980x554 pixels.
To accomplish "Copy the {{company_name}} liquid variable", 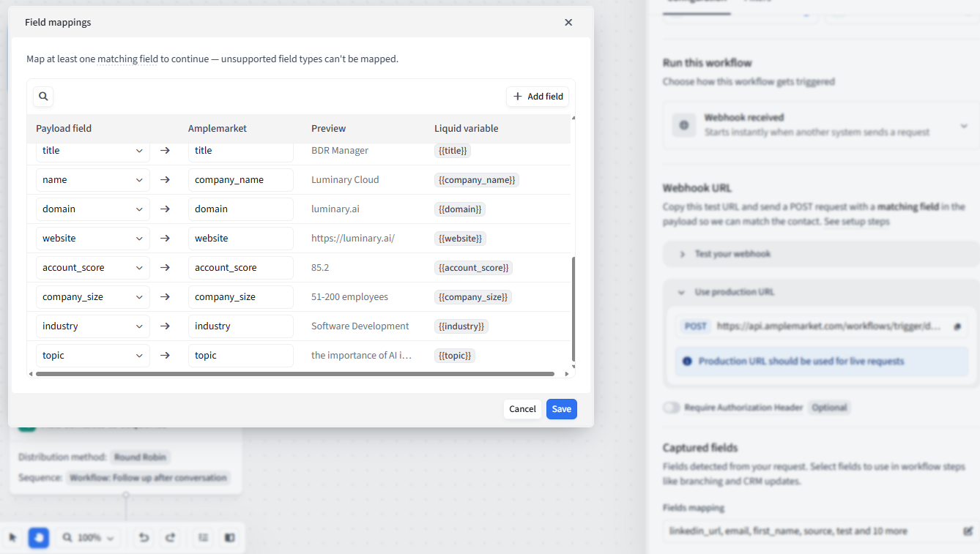I will click(477, 180).
